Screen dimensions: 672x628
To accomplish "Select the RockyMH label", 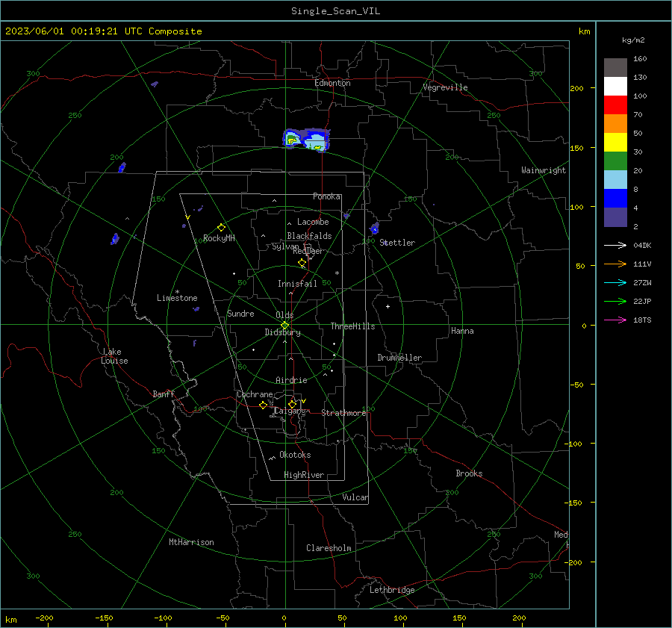I will [219, 238].
